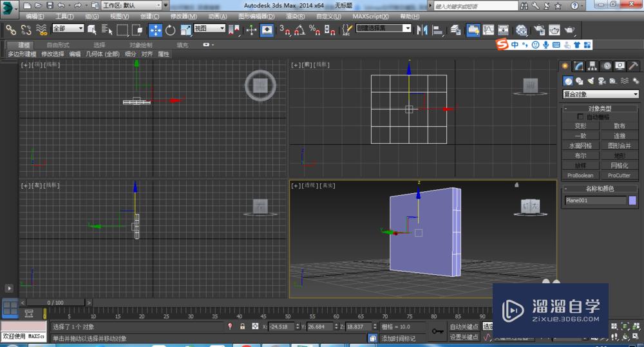Click the Render Setup teapot icon
This screenshot has height=347, width=644.
538,30
